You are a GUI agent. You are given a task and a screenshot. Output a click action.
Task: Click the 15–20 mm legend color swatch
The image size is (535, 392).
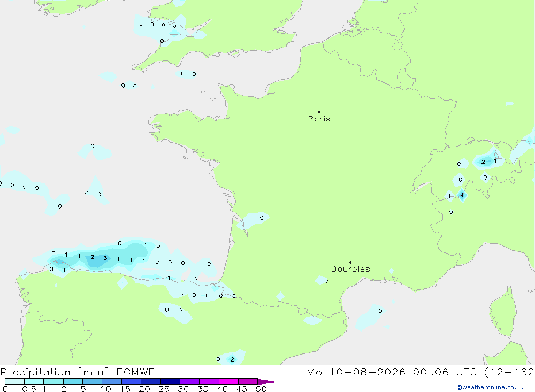(131, 381)
